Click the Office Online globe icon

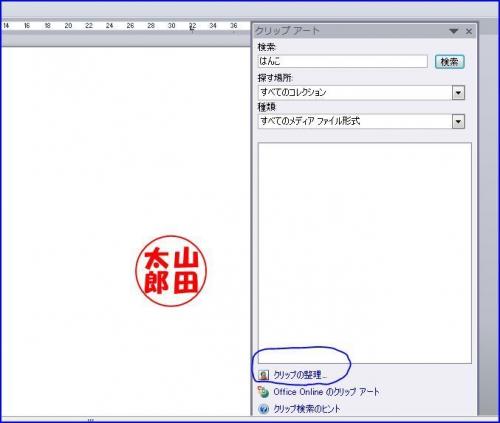pyautogui.click(x=263, y=392)
